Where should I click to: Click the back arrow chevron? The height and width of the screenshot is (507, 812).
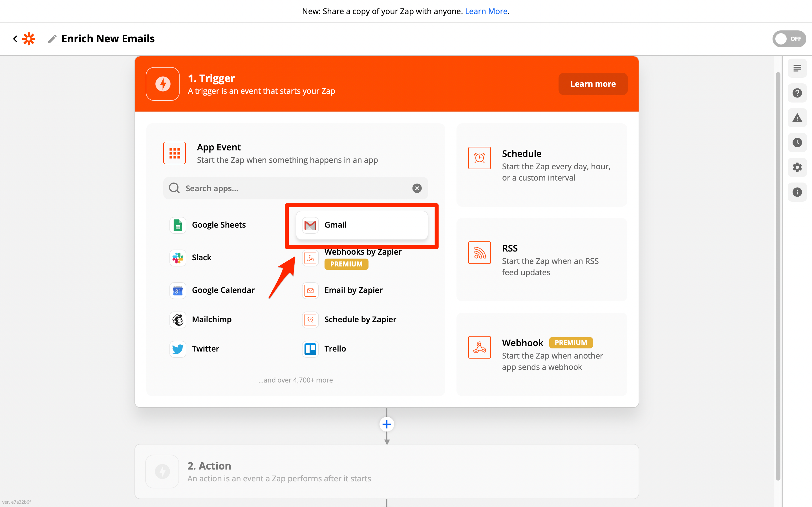[x=15, y=39]
